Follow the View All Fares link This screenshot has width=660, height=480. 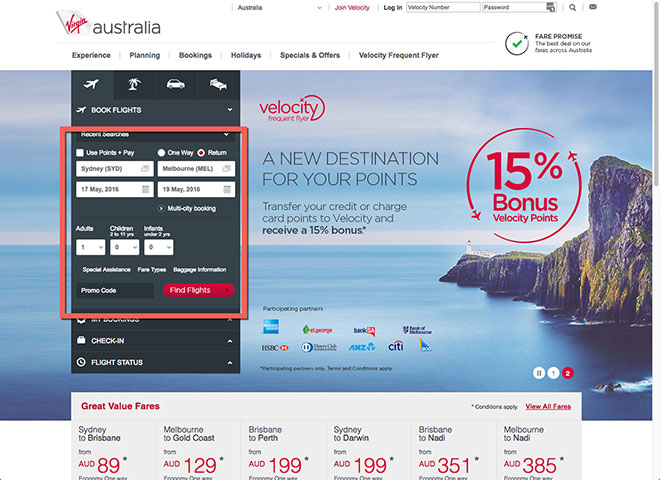coord(548,406)
